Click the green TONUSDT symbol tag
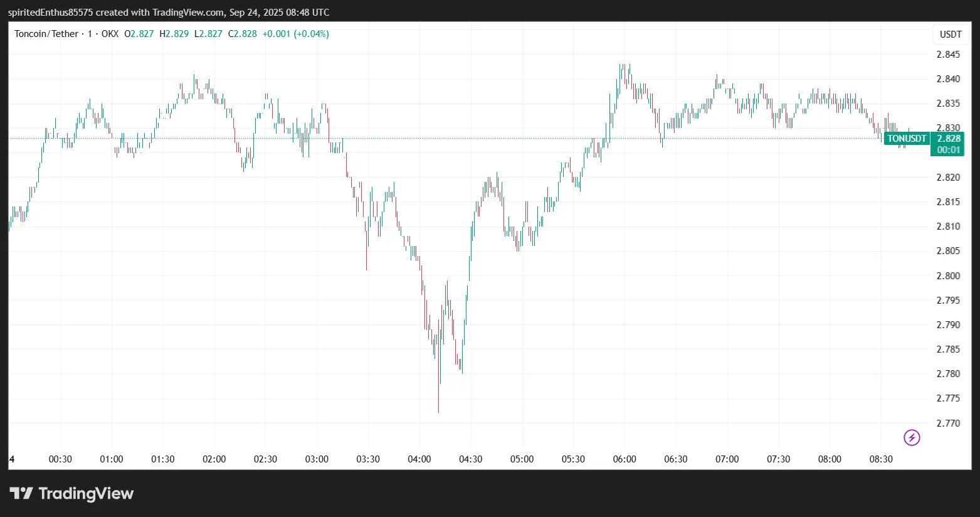This screenshot has height=517, width=980. 907,139
